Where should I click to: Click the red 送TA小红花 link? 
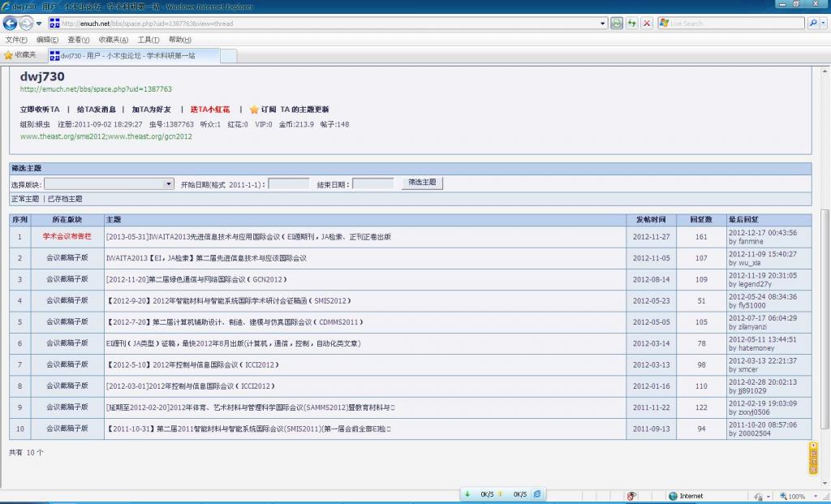210,110
